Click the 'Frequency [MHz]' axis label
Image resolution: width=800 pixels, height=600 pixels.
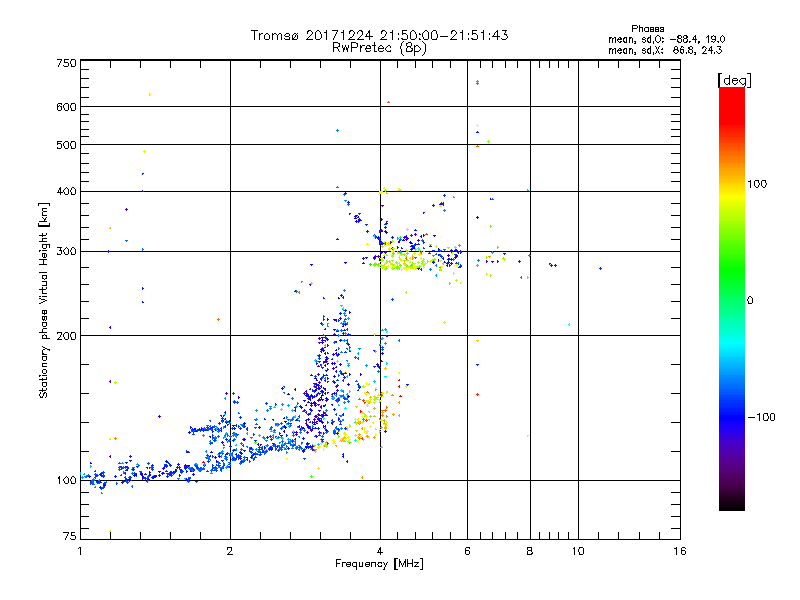379,564
